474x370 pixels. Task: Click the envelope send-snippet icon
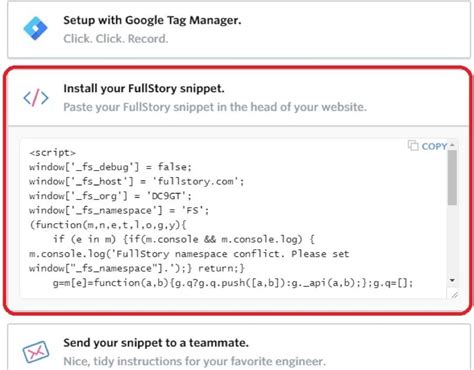[x=36, y=352]
